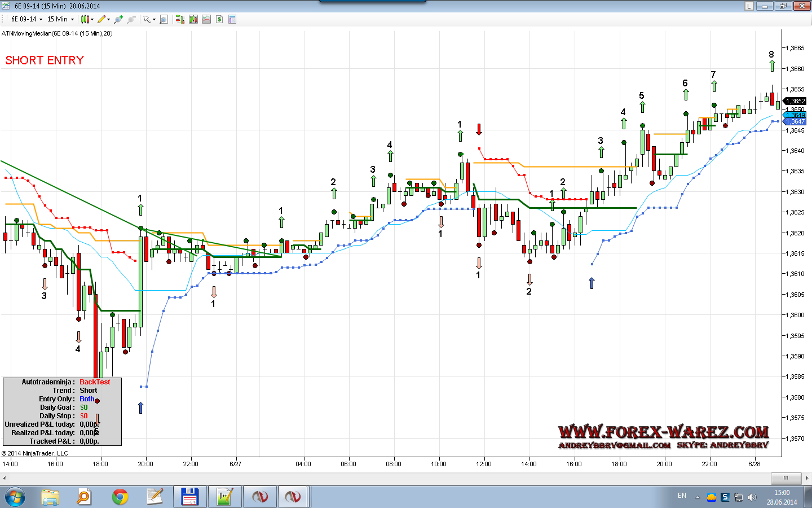Open the Indicators line-chart icon
This screenshot has height=508, width=812.
(206, 19)
